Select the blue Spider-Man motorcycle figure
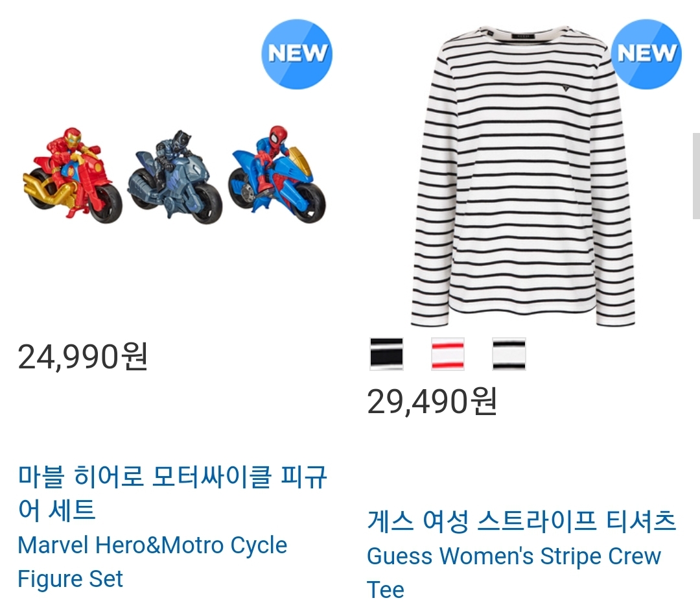The height and width of the screenshot is (609, 700). 277,174
